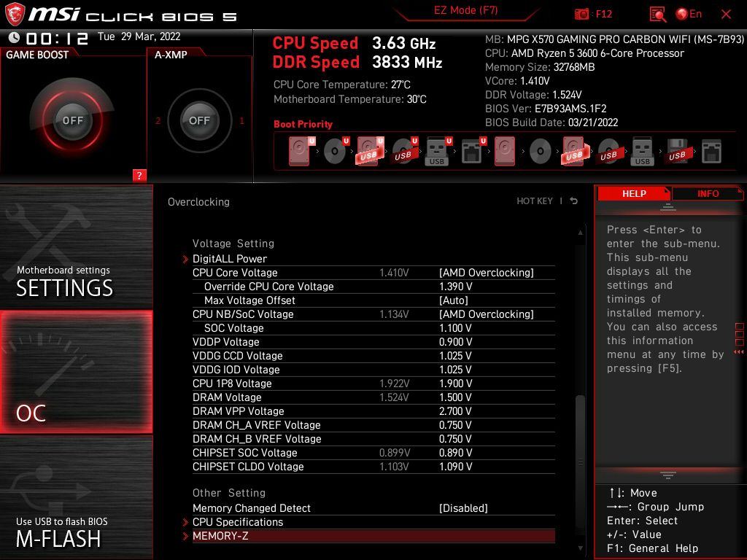Open Max Voltage Offset [Auto] option

point(454,300)
